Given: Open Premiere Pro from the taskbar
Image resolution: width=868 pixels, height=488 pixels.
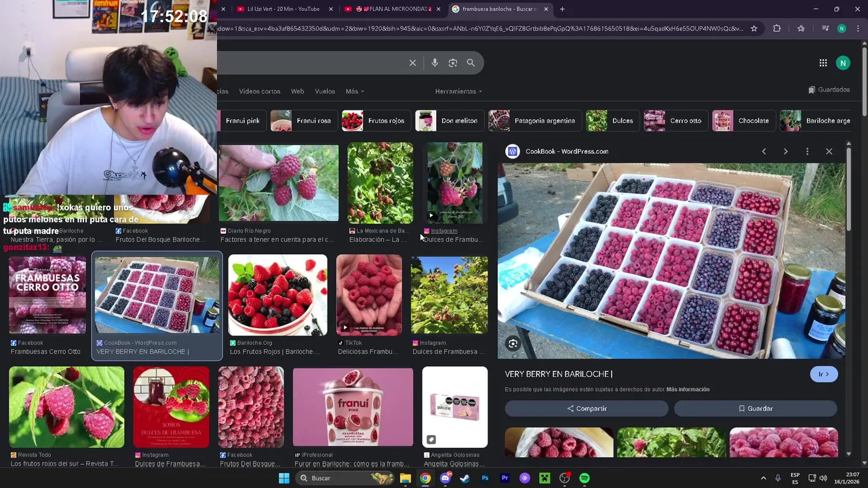Looking at the screenshot, I should 505,478.
